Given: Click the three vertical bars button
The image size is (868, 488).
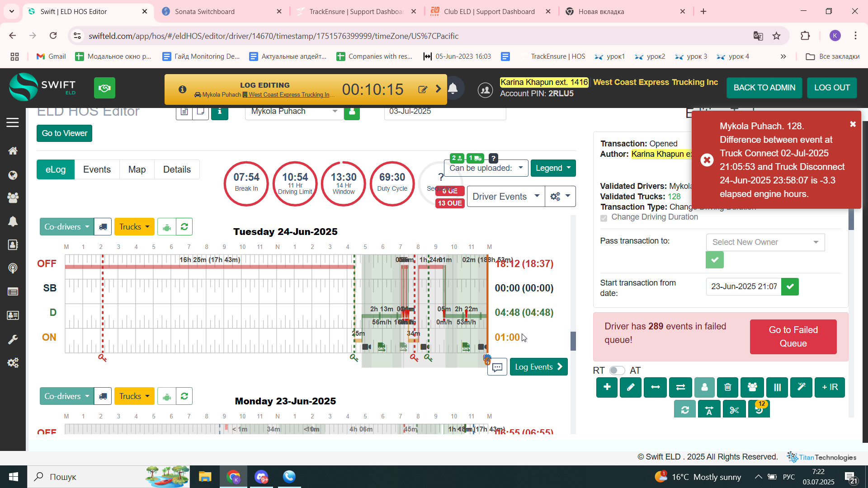Looking at the screenshot, I should click(x=777, y=387).
